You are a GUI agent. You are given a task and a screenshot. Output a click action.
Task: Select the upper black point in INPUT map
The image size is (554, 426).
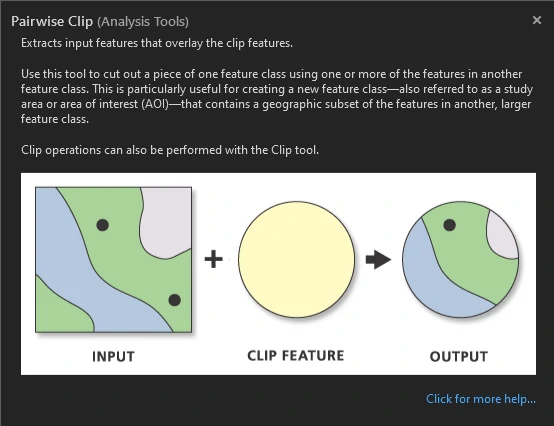[x=102, y=225]
